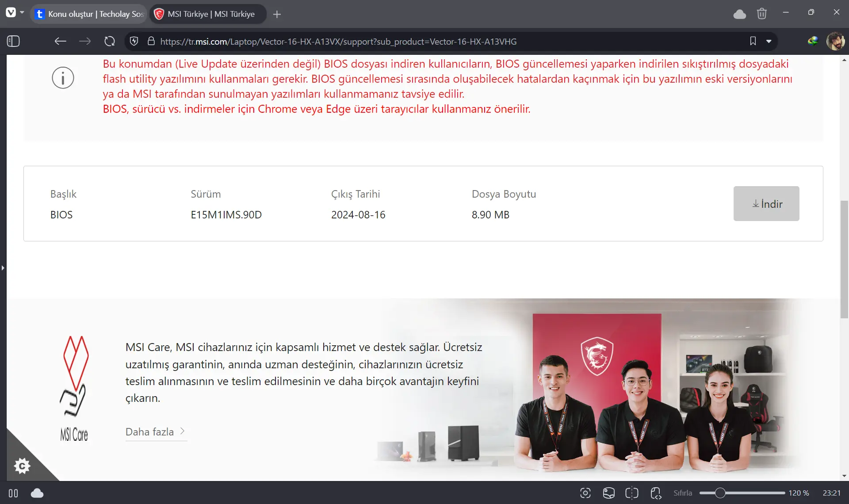
Task: Click the 120 % zoom value
Action: tap(799, 493)
